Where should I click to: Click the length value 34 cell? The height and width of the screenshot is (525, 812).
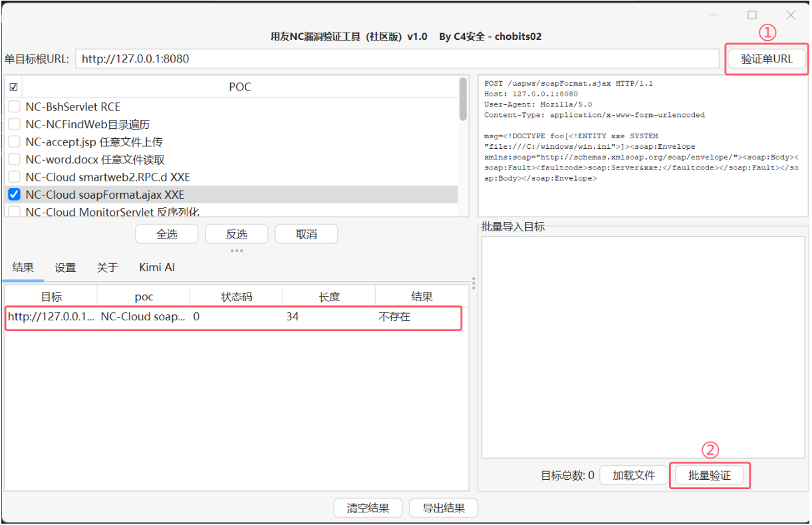[329, 317]
